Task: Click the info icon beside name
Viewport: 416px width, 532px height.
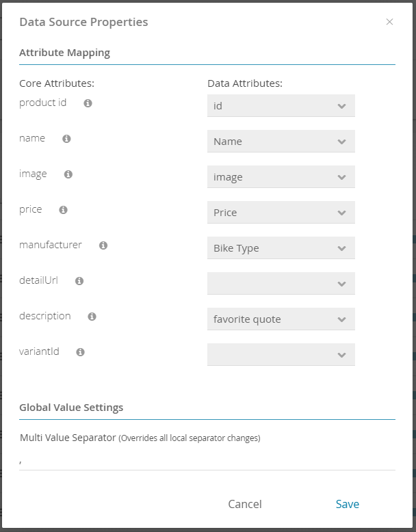Action: 66,139
